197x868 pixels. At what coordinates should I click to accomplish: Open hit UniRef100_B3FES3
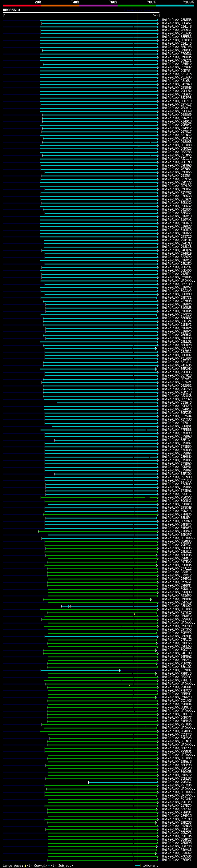pos(176,37)
